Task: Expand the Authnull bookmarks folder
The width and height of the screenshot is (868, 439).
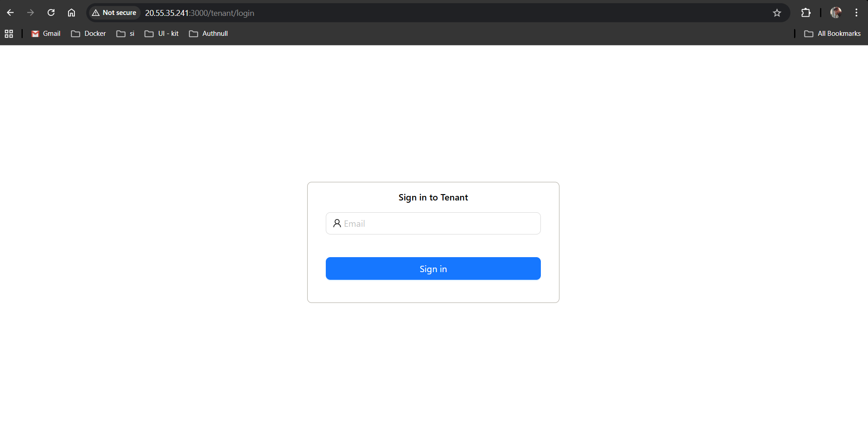Action: click(x=208, y=33)
